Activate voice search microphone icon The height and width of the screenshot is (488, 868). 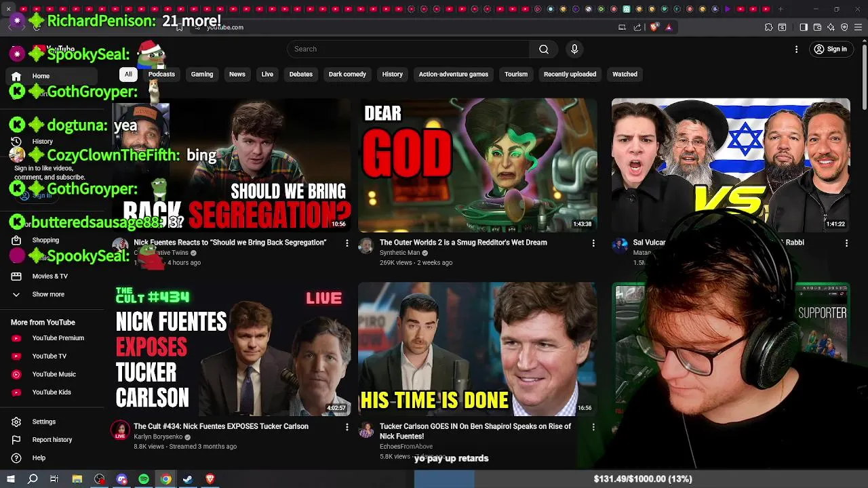click(574, 49)
